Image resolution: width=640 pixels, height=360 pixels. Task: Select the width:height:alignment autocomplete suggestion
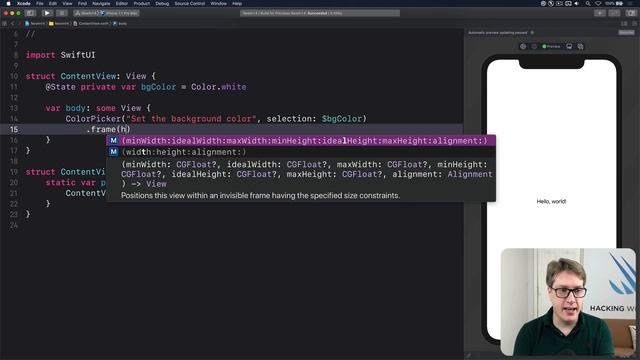pyautogui.click(x=301, y=152)
